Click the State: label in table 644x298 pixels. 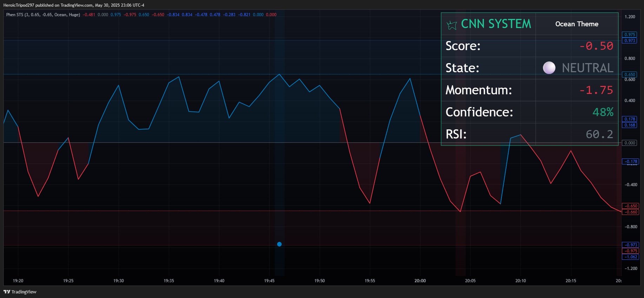[462, 68]
